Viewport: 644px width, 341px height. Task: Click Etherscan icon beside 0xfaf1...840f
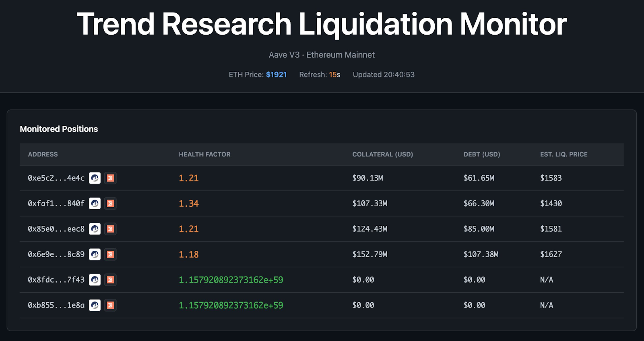[x=95, y=204]
